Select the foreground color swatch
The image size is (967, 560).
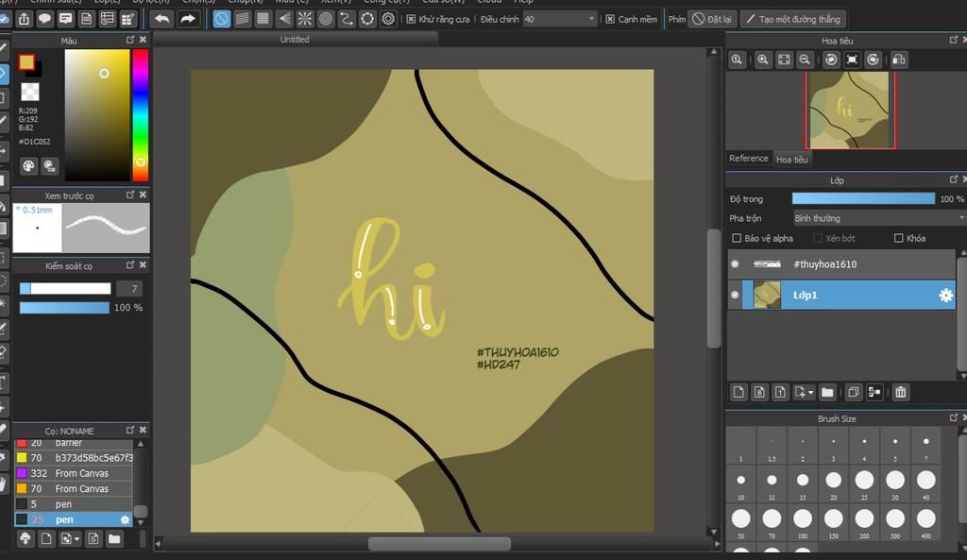[26, 61]
